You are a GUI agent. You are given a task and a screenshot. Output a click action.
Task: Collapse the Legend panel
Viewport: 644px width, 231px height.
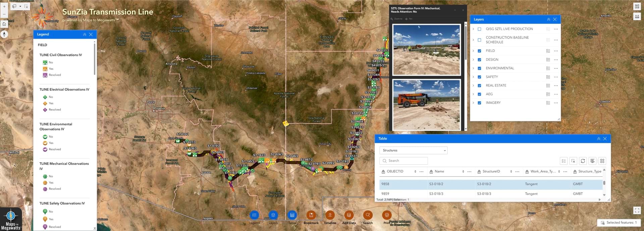[85, 35]
